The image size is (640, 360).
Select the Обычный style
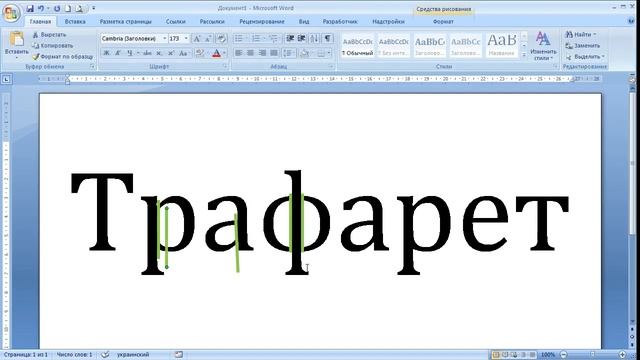[358, 46]
